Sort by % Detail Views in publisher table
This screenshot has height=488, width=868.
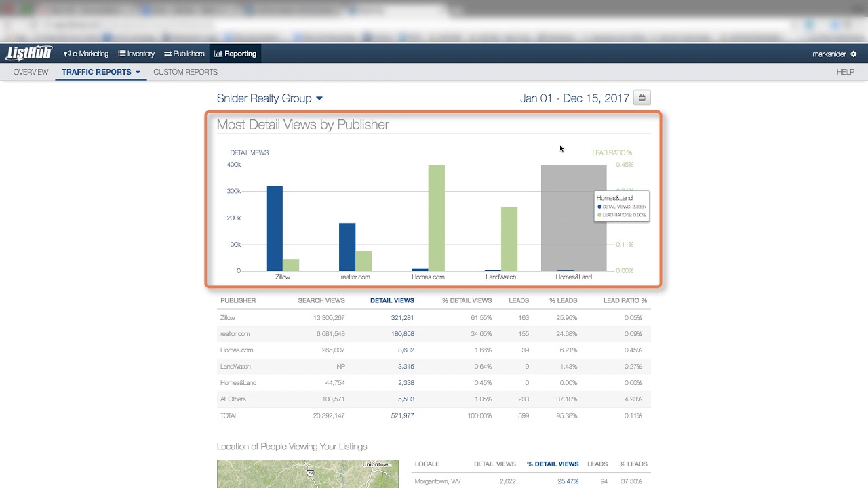pyautogui.click(x=467, y=300)
